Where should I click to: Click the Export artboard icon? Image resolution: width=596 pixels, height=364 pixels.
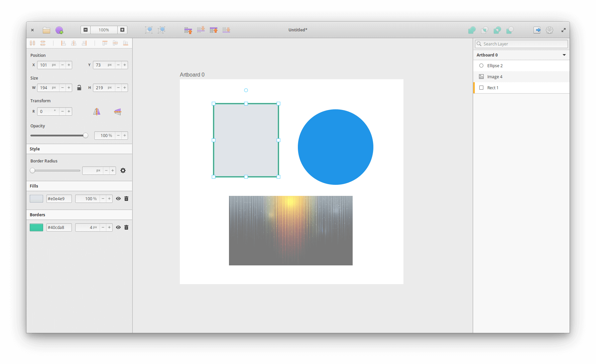(537, 30)
